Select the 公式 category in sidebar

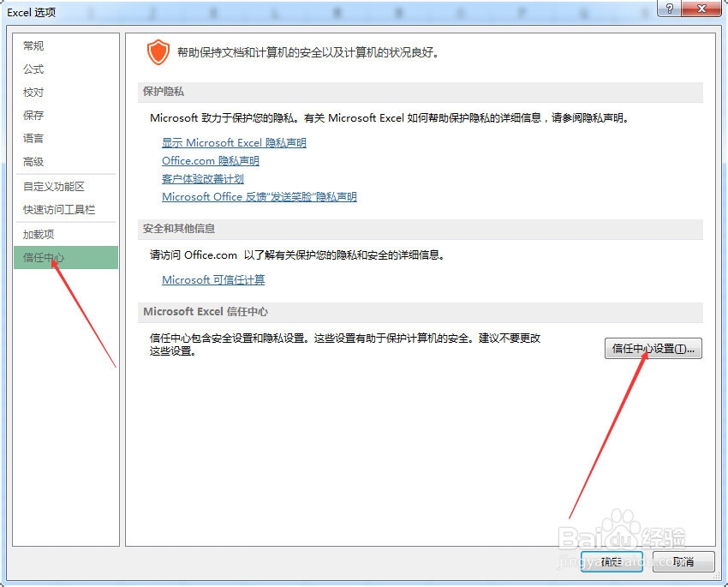33,69
